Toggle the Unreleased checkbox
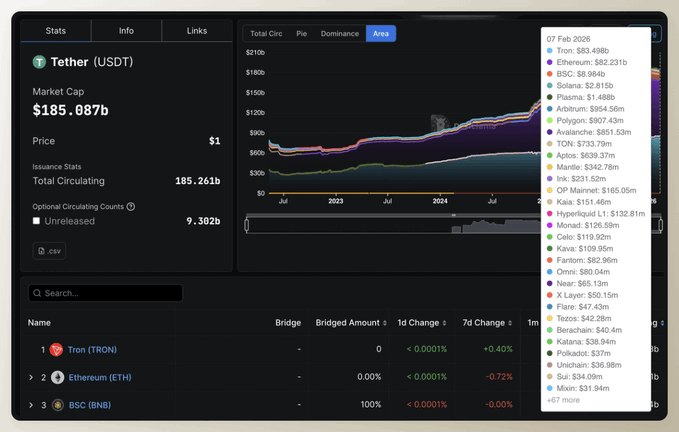Image resolution: width=679 pixels, height=432 pixels. 37,221
